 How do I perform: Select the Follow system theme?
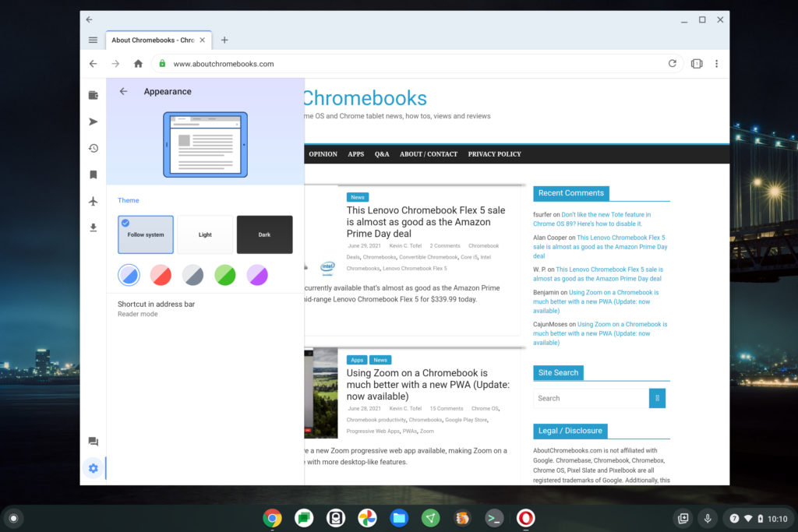[x=146, y=234]
